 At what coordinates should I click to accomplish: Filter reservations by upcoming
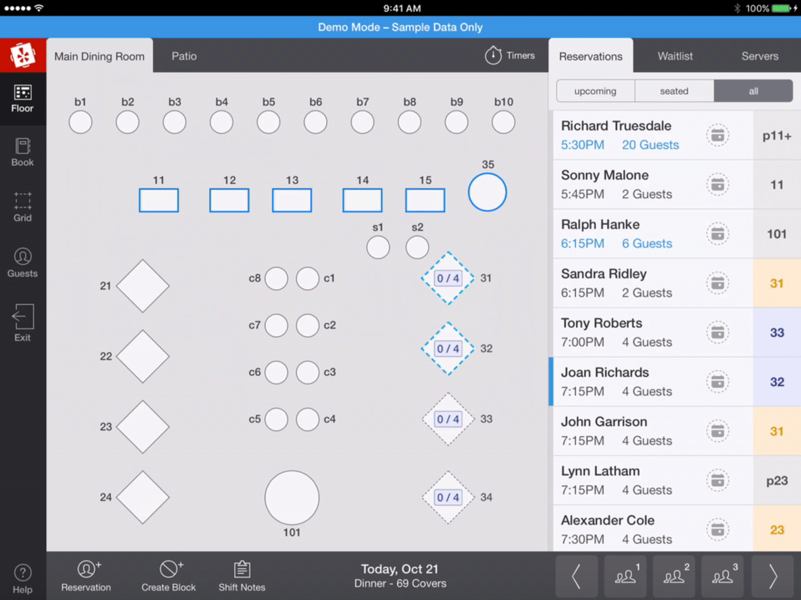(596, 91)
